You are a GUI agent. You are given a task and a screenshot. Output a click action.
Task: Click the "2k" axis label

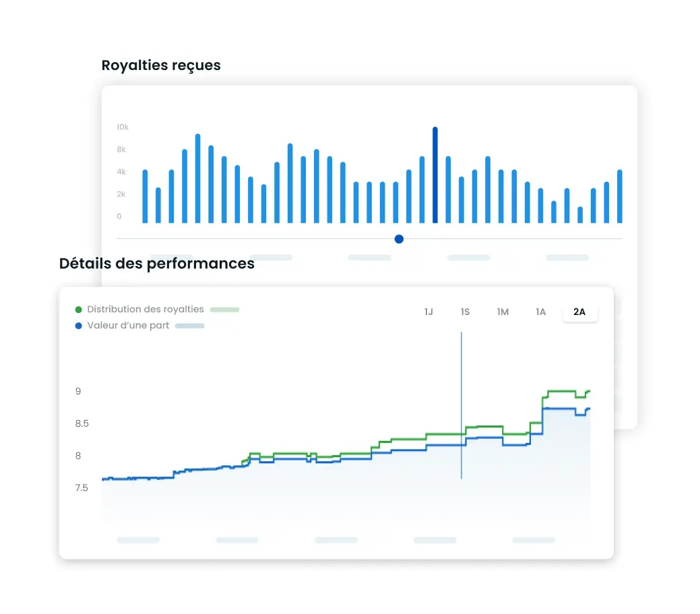coord(121,194)
